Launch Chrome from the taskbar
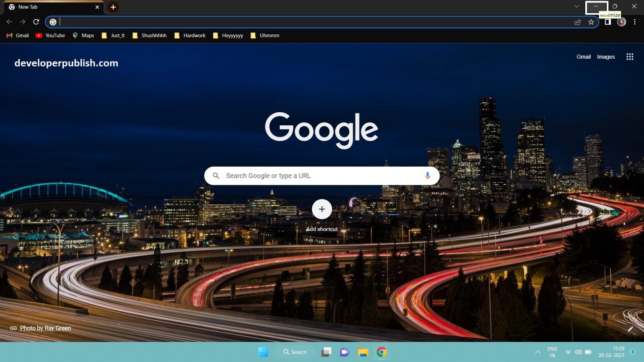 point(381,352)
